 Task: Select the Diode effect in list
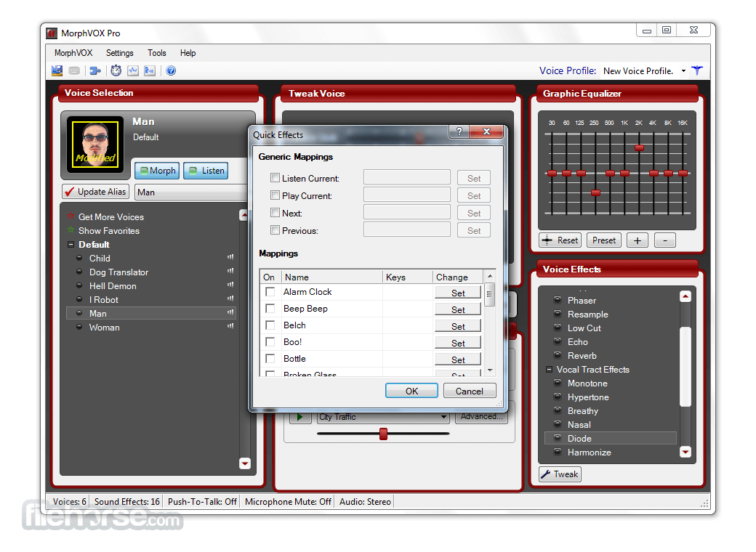pyautogui.click(x=611, y=438)
